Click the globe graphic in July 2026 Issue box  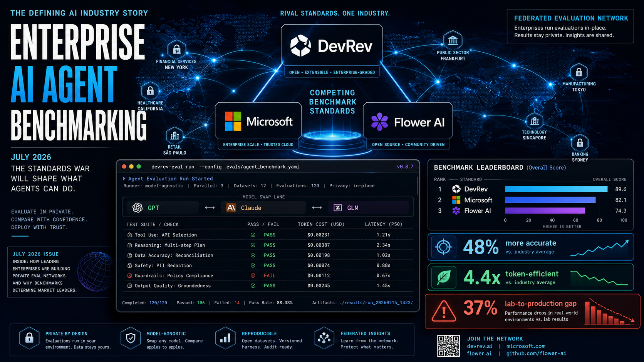(95, 272)
